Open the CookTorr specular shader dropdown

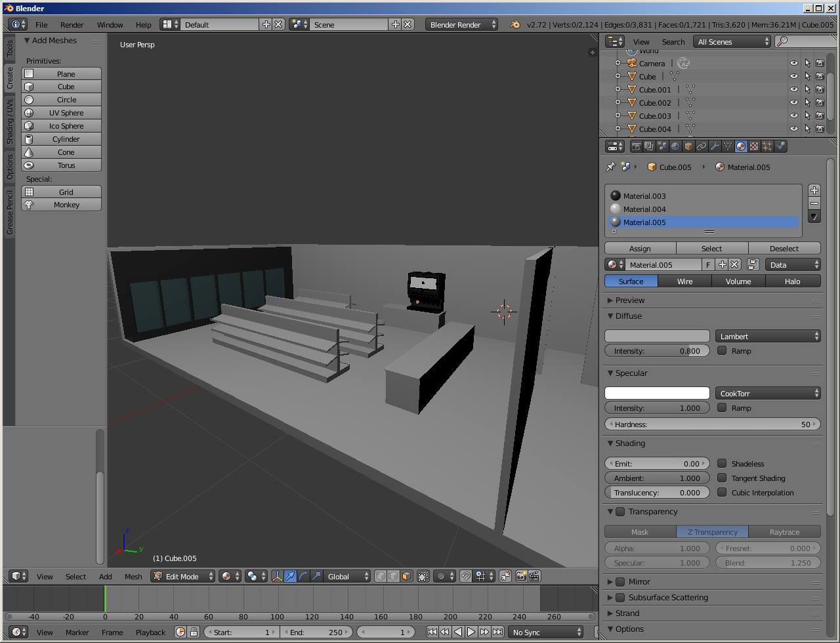click(768, 393)
